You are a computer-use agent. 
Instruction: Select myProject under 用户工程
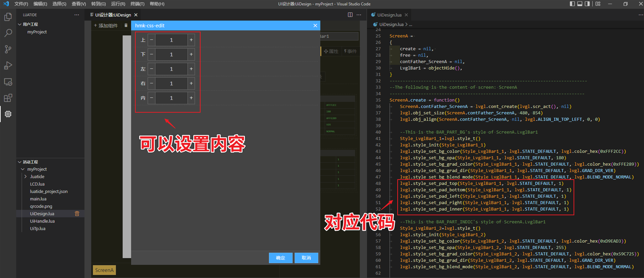tap(37, 32)
